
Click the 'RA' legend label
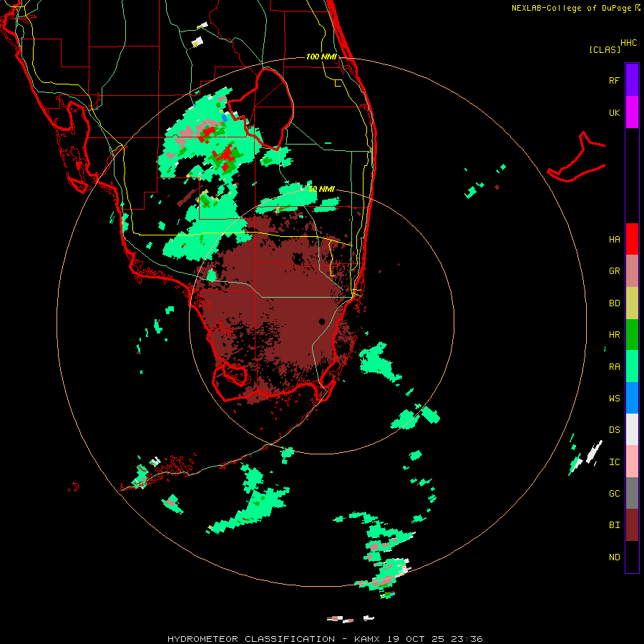[614, 367]
